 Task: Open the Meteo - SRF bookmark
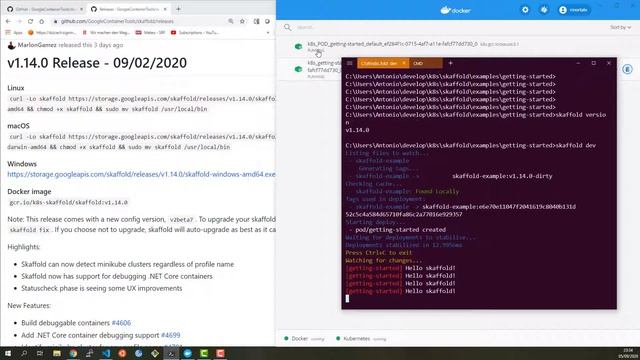point(150,32)
